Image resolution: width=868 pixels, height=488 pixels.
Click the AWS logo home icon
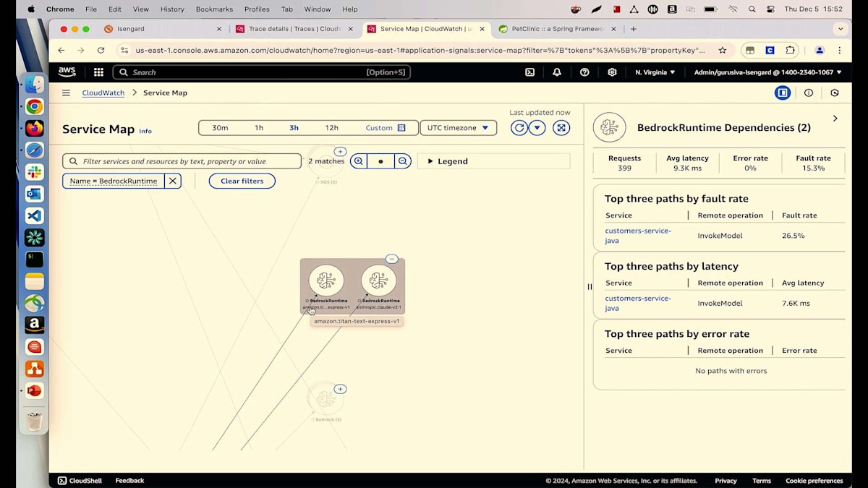[x=67, y=72]
